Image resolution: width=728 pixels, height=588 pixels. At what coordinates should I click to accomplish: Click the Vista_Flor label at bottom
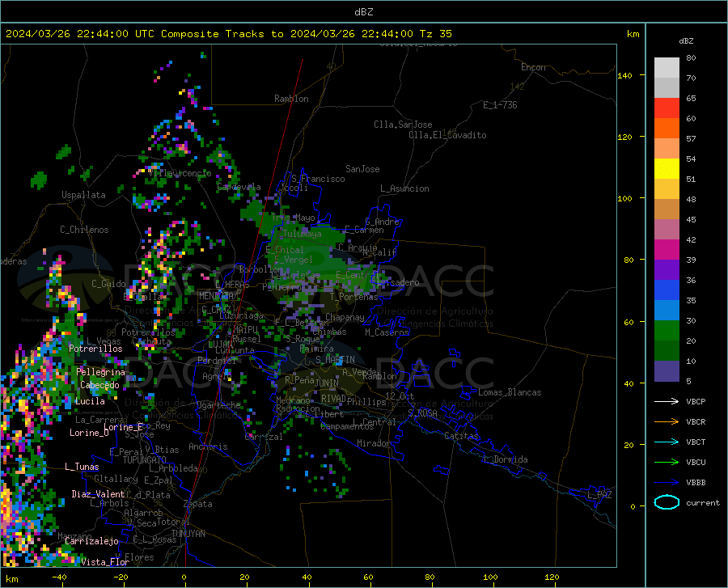(x=105, y=562)
